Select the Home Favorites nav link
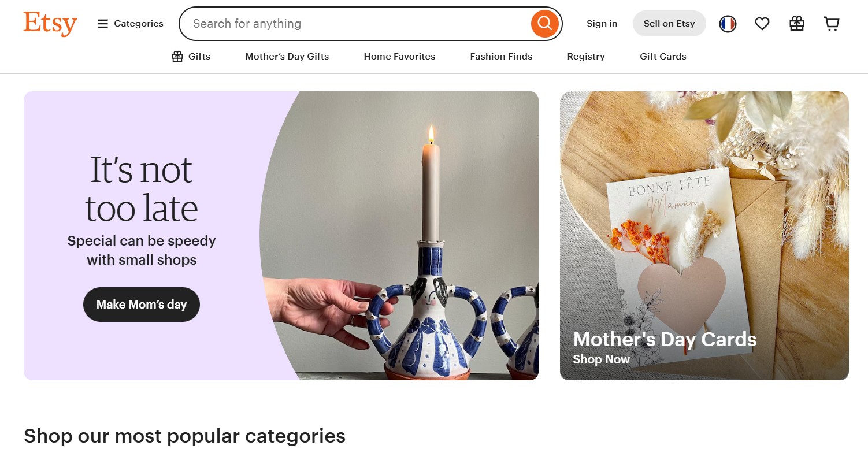868x449 pixels. point(399,56)
